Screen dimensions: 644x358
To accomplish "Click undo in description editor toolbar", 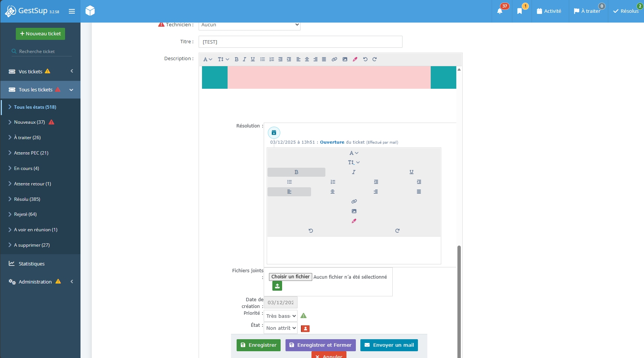I will [x=365, y=59].
